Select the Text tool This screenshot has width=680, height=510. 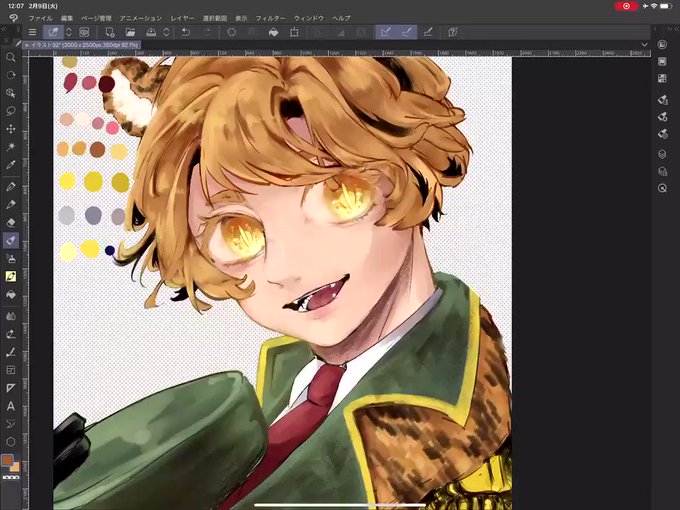point(11,406)
